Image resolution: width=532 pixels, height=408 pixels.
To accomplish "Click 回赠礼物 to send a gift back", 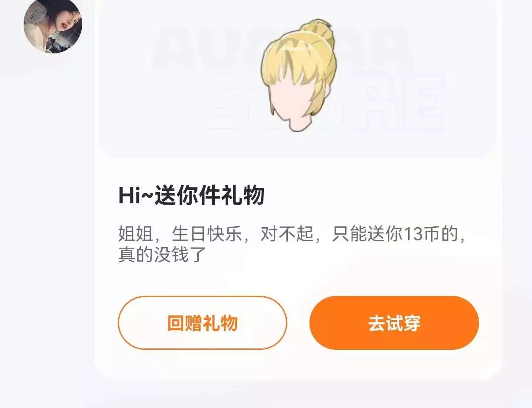I will [203, 323].
